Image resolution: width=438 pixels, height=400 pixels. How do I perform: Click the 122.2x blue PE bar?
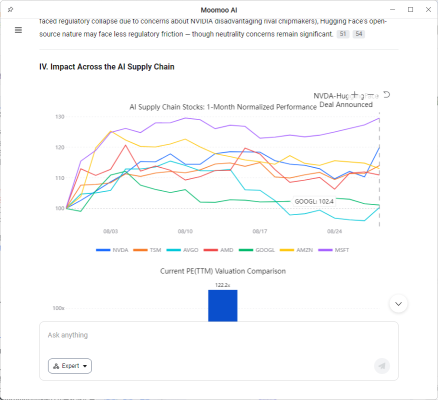pyautogui.click(x=223, y=306)
